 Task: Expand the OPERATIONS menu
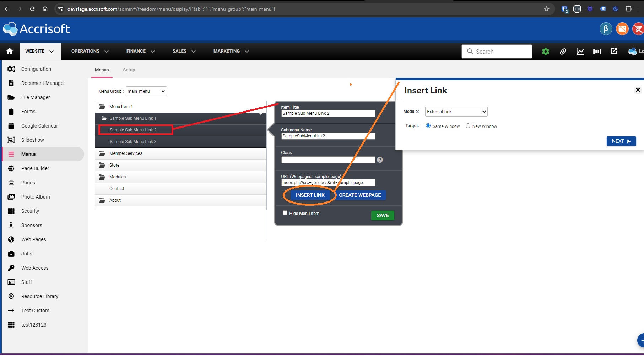click(x=90, y=51)
